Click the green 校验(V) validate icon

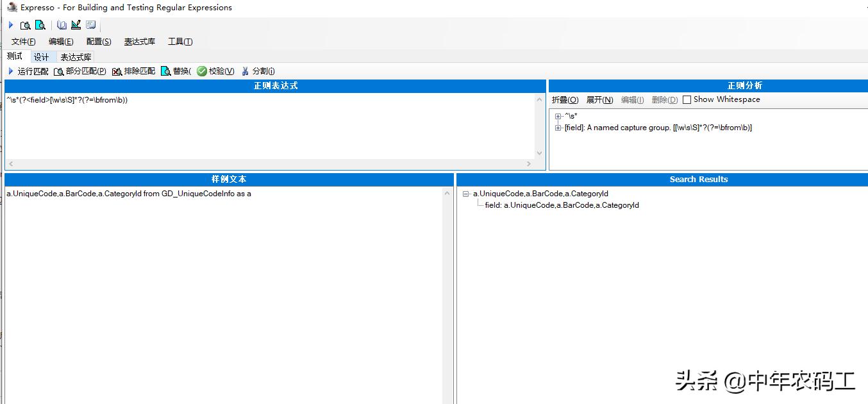click(x=201, y=71)
